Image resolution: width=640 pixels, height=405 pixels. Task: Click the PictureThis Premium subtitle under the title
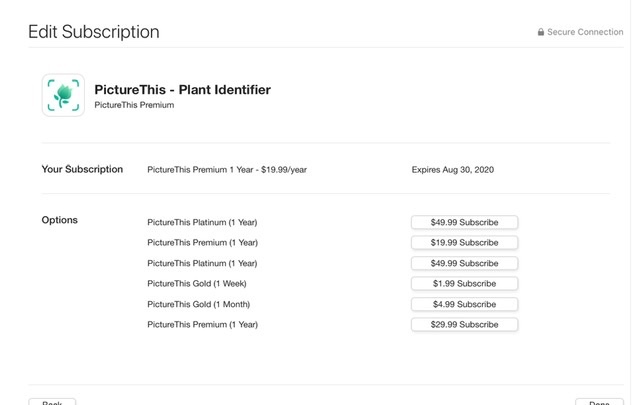pyautogui.click(x=134, y=105)
